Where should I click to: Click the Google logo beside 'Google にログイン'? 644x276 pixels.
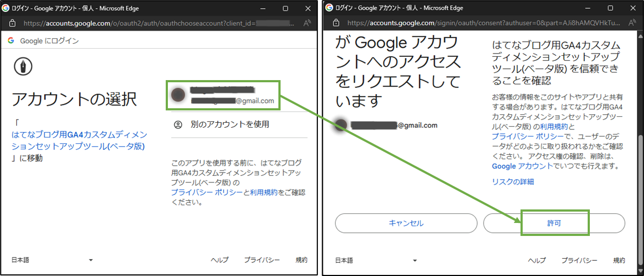(11, 41)
